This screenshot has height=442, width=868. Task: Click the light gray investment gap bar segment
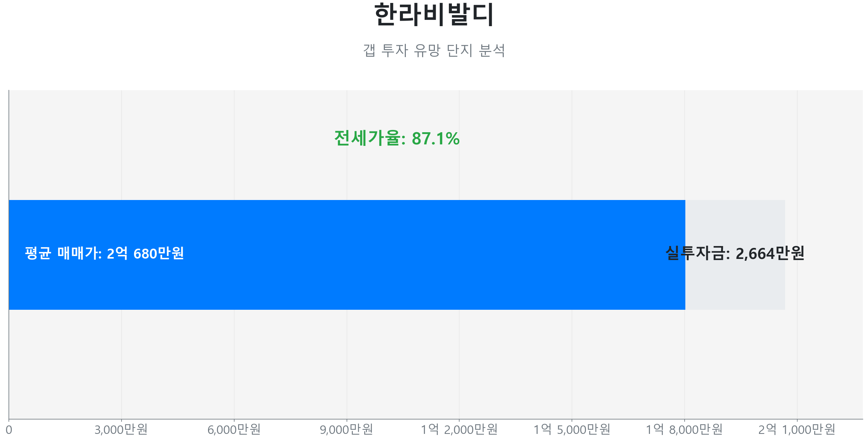click(737, 287)
